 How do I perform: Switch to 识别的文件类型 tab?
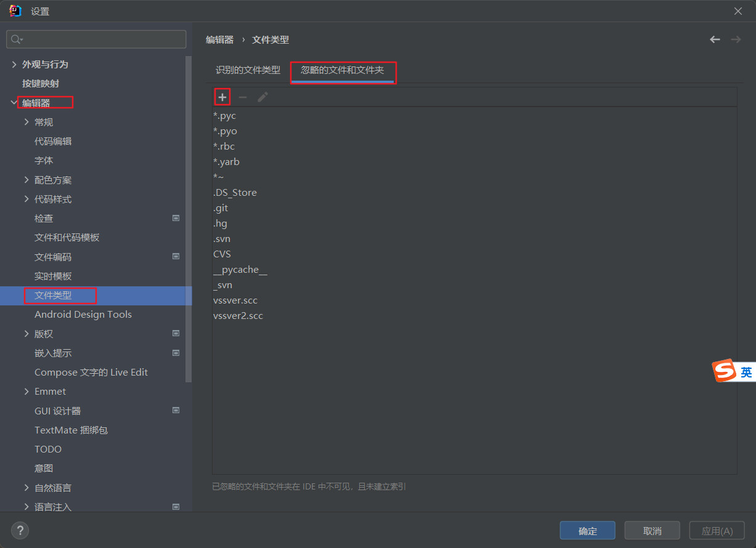(248, 70)
